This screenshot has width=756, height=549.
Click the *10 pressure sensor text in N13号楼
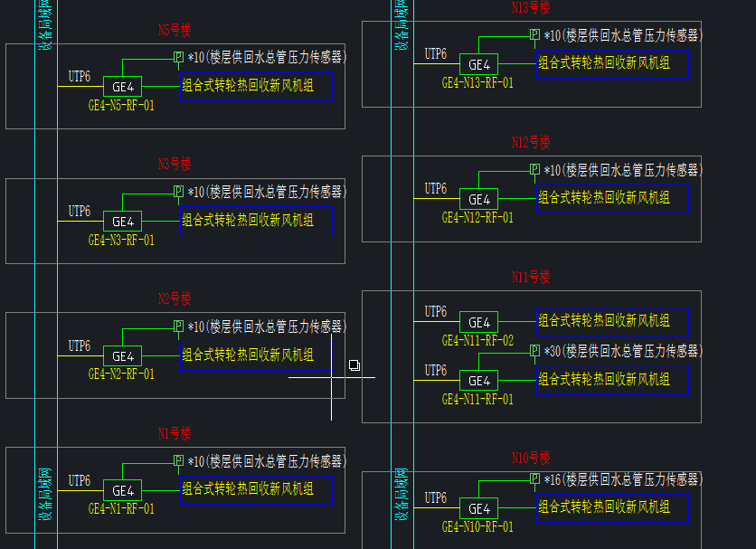[x=623, y=35]
